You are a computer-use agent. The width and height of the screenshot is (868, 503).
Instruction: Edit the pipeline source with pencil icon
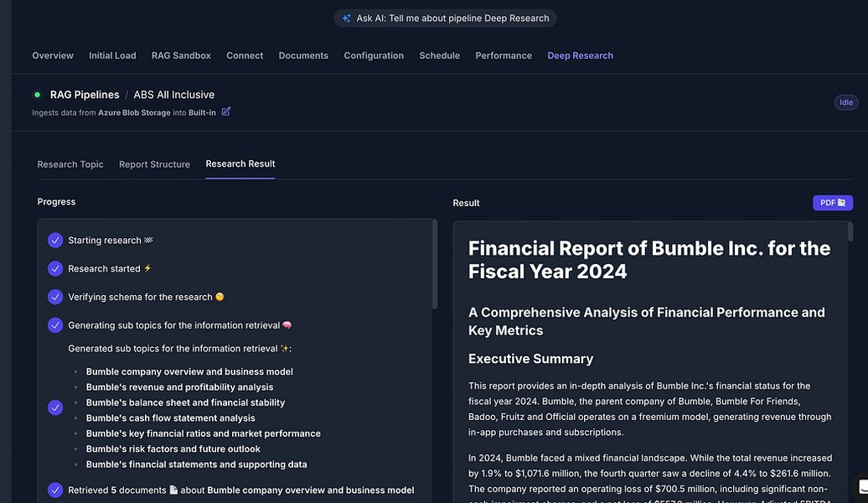[226, 111]
